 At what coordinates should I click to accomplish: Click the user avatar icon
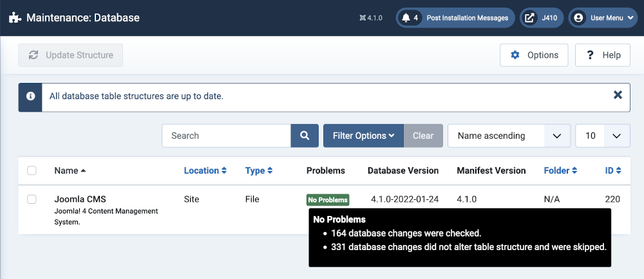578,18
